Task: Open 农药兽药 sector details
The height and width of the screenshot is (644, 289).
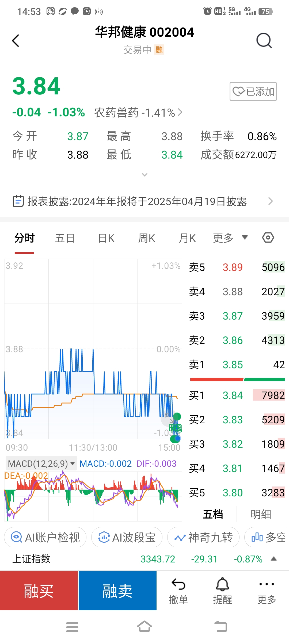Action: [138, 113]
